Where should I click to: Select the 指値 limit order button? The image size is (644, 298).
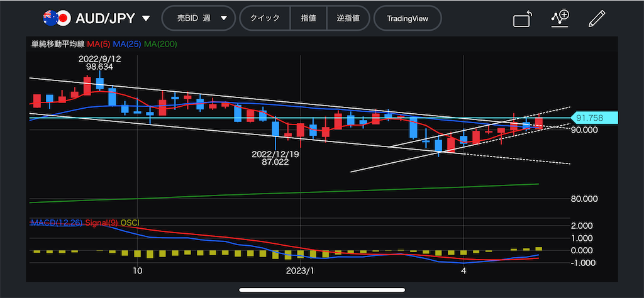coord(308,18)
